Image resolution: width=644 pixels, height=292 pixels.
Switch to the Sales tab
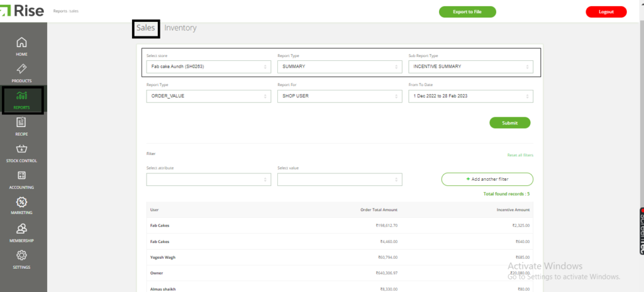pyautogui.click(x=145, y=28)
